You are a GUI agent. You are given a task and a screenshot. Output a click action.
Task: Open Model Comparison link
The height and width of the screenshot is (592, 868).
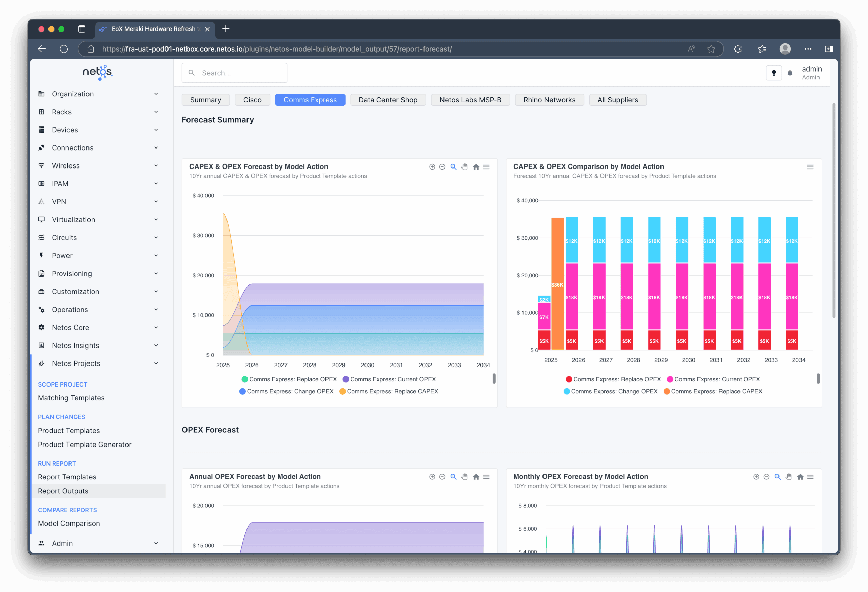(x=69, y=523)
